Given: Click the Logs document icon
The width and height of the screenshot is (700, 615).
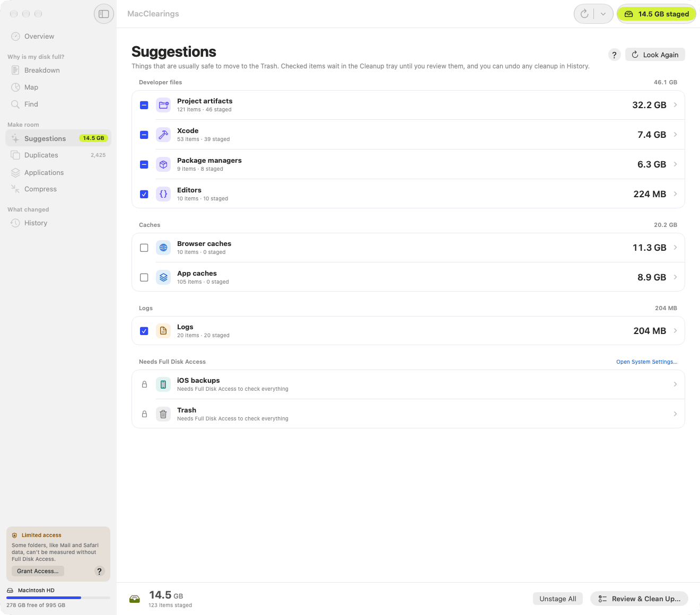Looking at the screenshot, I should 163,331.
